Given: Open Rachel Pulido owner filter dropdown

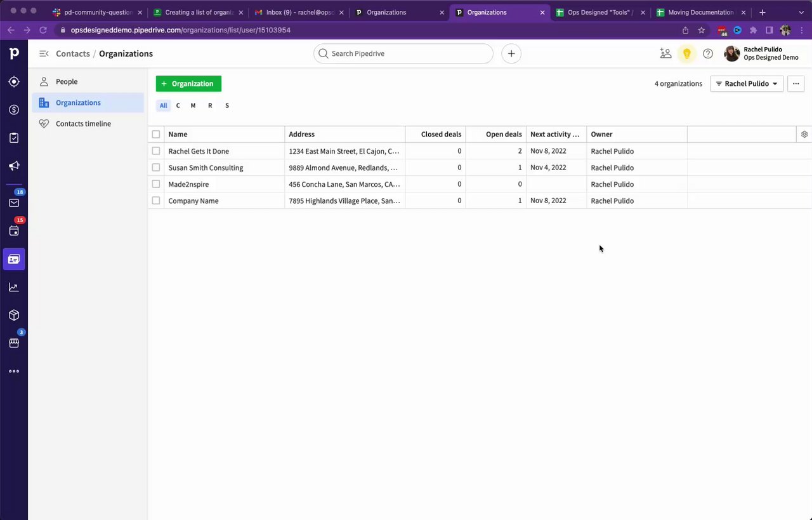Looking at the screenshot, I should pyautogui.click(x=747, y=84).
